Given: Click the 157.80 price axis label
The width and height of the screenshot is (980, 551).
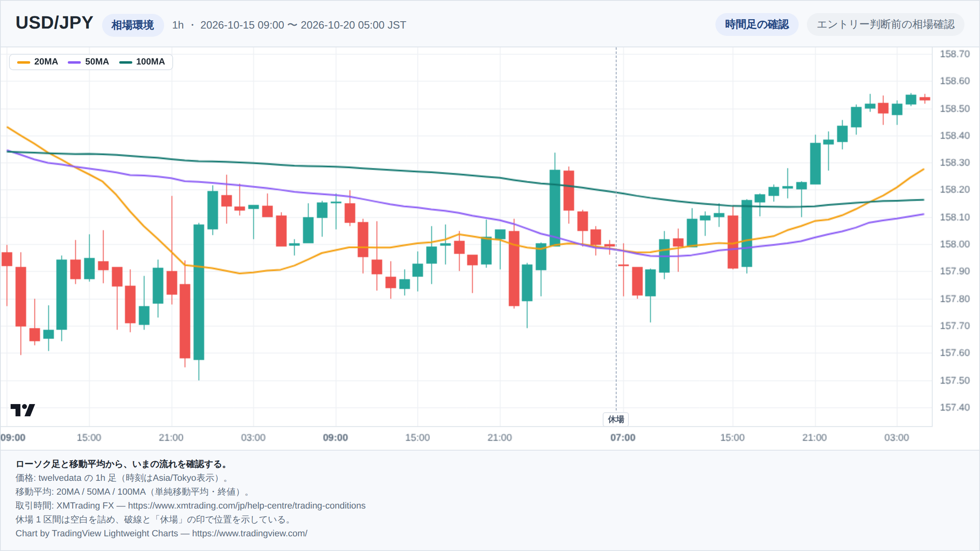Looking at the screenshot, I should pyautogui.click(x=955, y=299).
